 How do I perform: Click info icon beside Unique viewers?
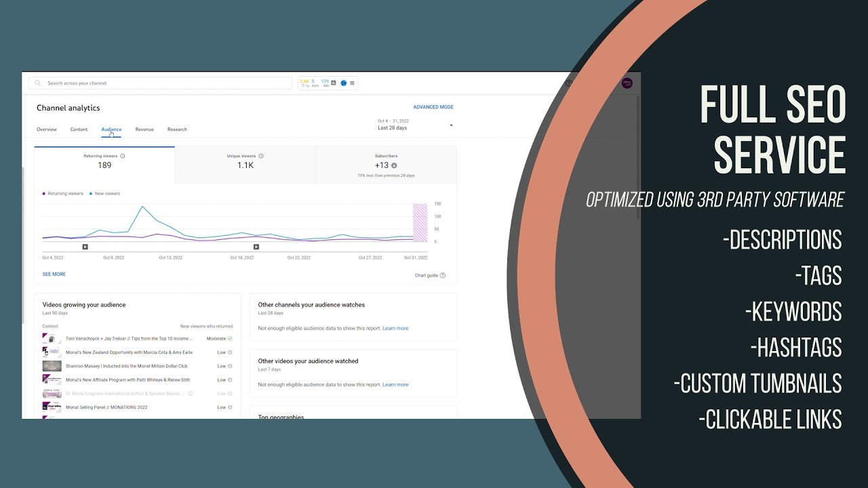pyautogui.click(x=261, y=156)
